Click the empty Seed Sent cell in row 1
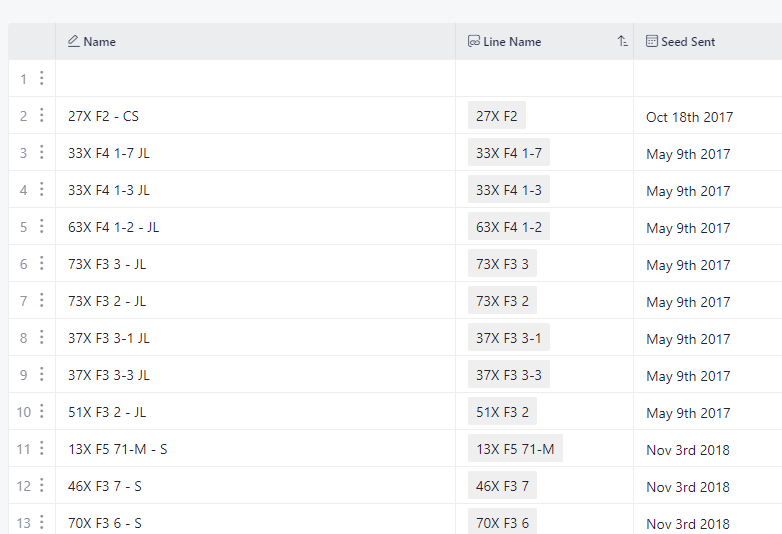782x534 pixels. (x=708, y=78)
